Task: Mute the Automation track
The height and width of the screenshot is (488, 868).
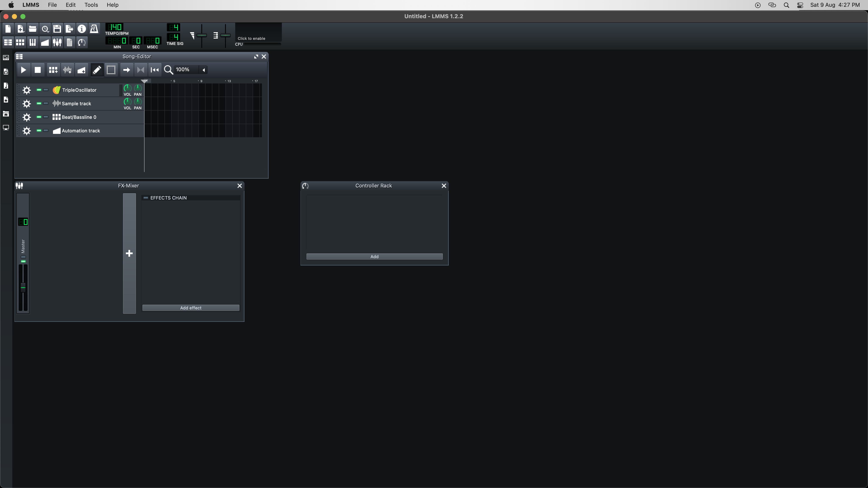Action: click(39, 130)
